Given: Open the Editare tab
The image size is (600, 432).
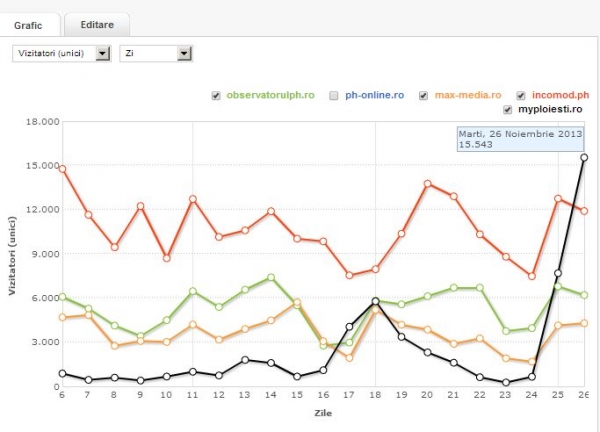Looking at the screenshot, I should (97, 25).
